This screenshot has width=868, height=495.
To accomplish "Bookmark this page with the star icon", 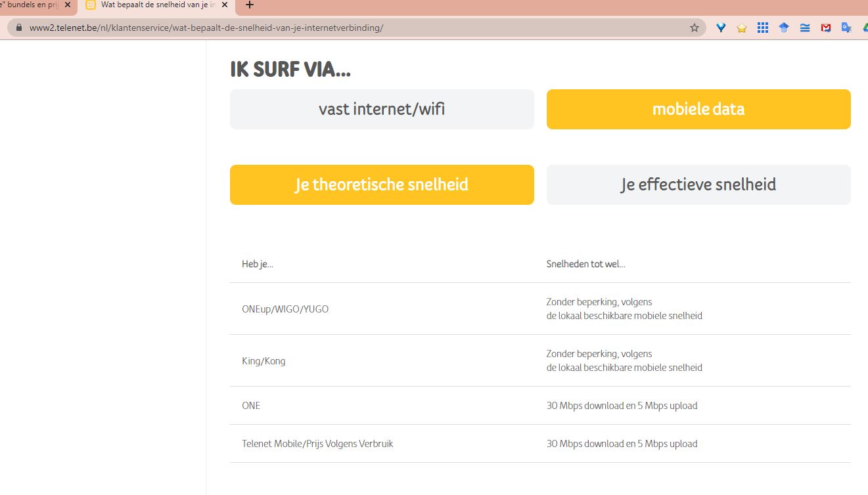I will pos(694,28).
